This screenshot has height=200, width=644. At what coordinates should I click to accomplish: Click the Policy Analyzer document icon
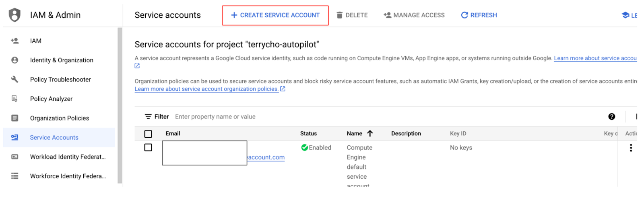point(15,99)
